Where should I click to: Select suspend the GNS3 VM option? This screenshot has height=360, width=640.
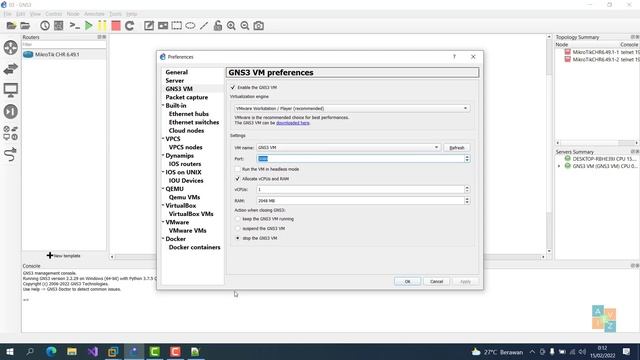(x=238, y=229)
